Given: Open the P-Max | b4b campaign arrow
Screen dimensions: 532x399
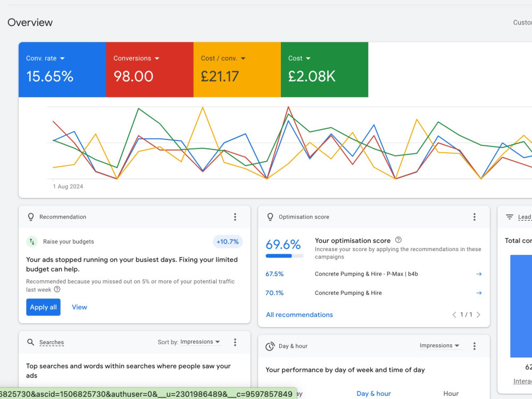Looking at the screenshot, I should pos(479,274).
